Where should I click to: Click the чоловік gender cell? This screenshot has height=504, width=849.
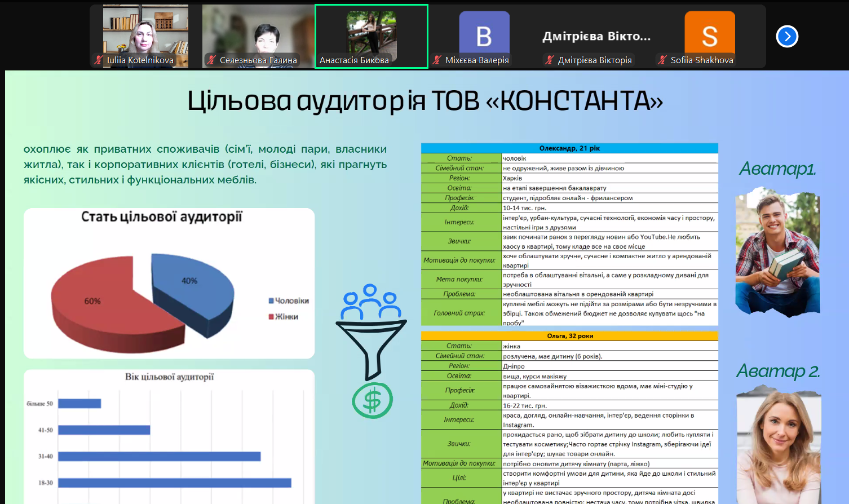pos(610,158)
